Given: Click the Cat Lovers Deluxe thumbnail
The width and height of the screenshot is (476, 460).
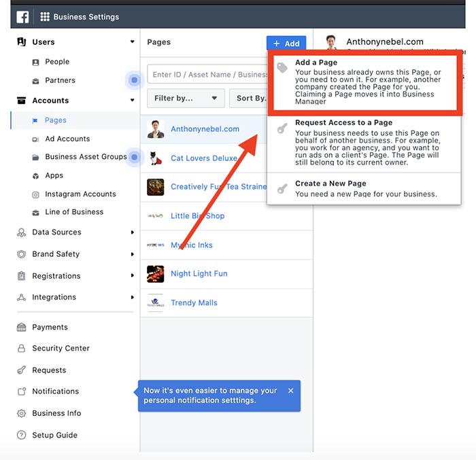Looking at the screenshot, I should [x=156, y=158].
